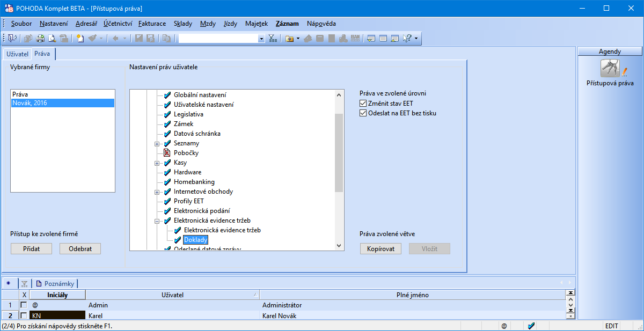
Task: Click the yellow folder star toolbar icon
Action: [x=289, y=39]
